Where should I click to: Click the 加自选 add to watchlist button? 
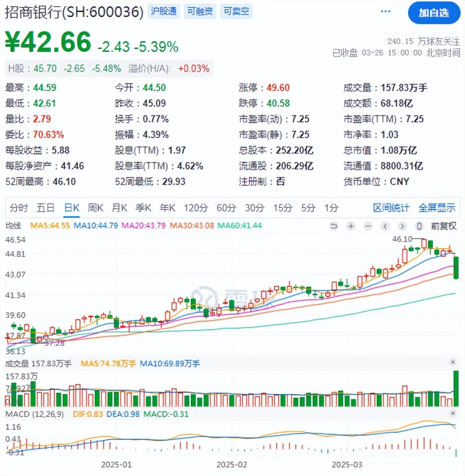coord(434,13)
